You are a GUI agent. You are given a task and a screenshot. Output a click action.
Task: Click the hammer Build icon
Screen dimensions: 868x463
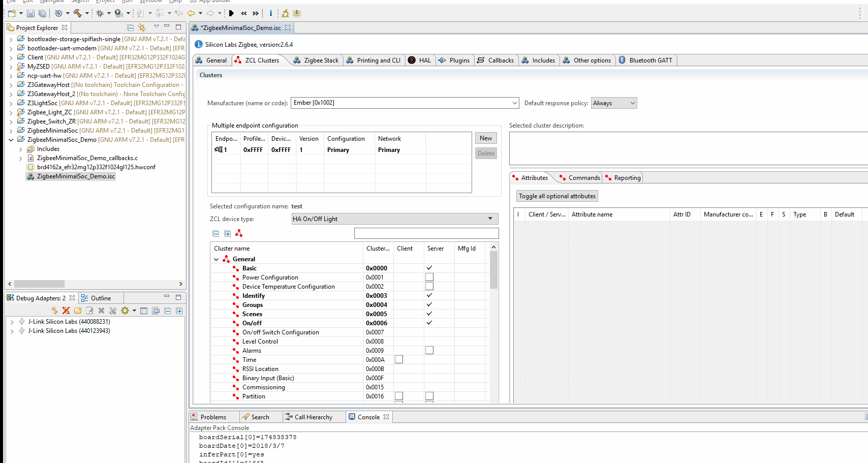click(77, 13)
